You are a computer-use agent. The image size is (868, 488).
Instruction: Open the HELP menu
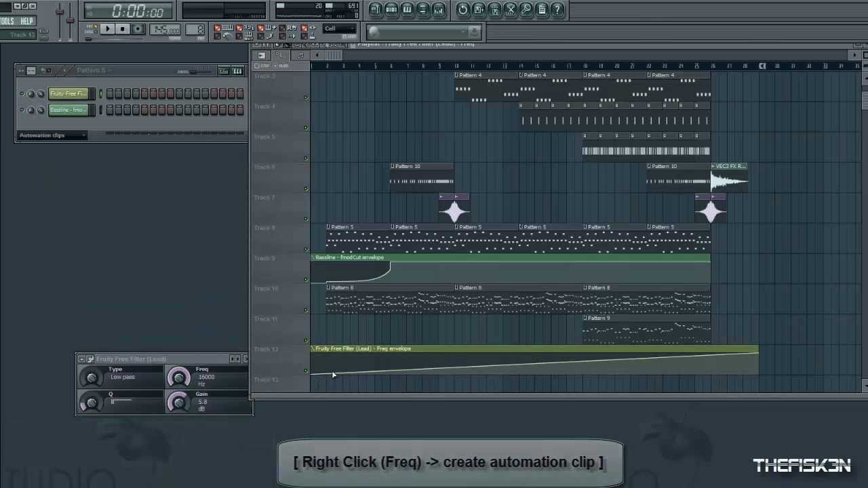pyautogui.click(x=26, y=22)
